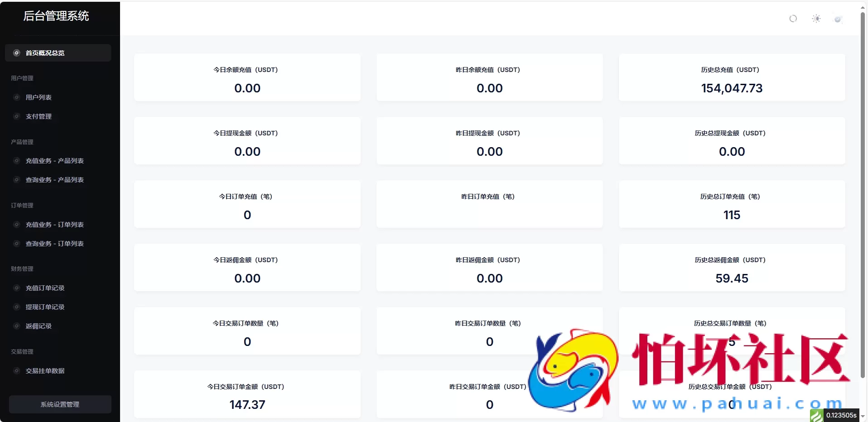Viewport: 868px width, 422px height.
Task: Click the 今日交易订单金额 (USDT) card
Action: [x=247, y=394]
